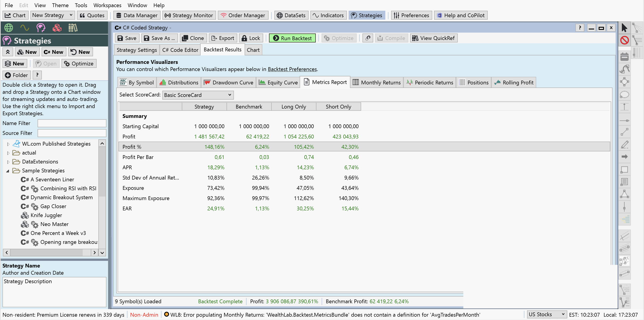
Task: Open the Drawdown Curve visualizer tab
Action: click(x=228, y=82)
